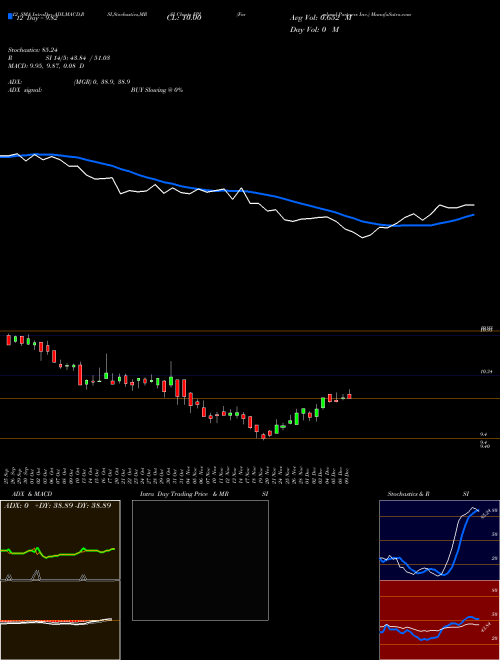Click the 'Stochastics & R' panel title

click(x=409, y=494)
